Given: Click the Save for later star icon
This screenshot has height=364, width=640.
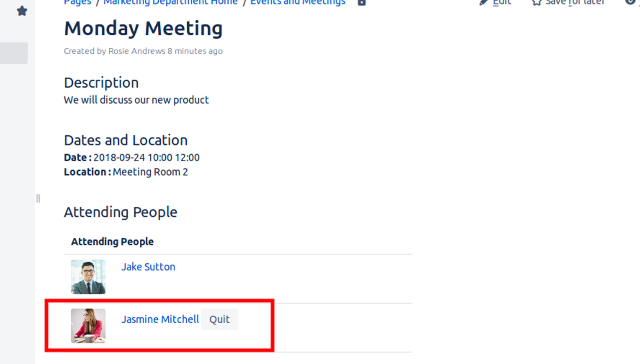Looking at the screenshot, I should (x=537, y=2).
